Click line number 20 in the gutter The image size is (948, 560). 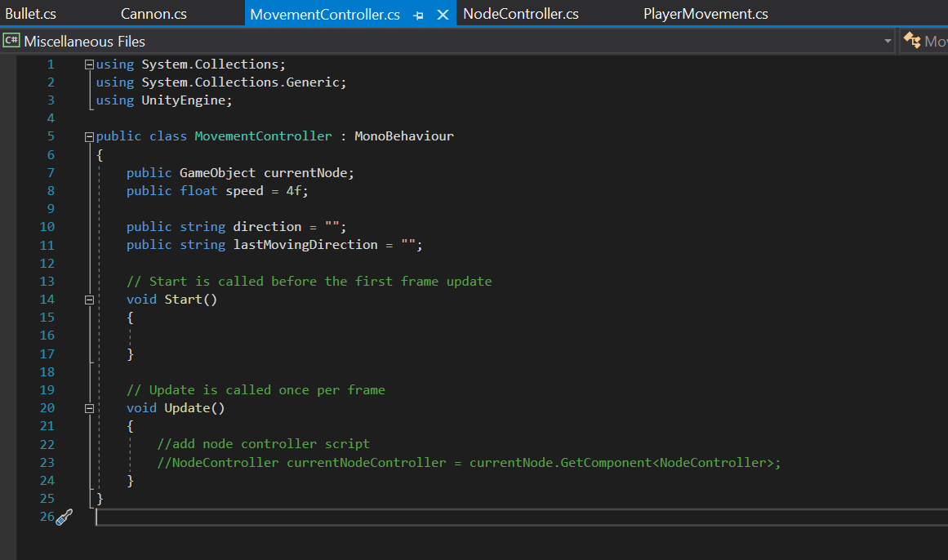(47, 408)
